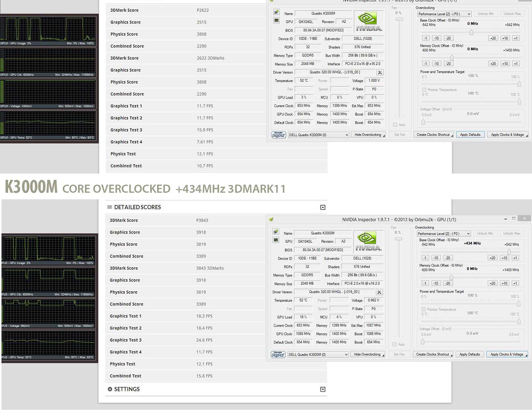Open the sensor monitor icon in the overclocked Inspector window
The width and height of the screenshot is (532, 419).
[x=276, y=240]
